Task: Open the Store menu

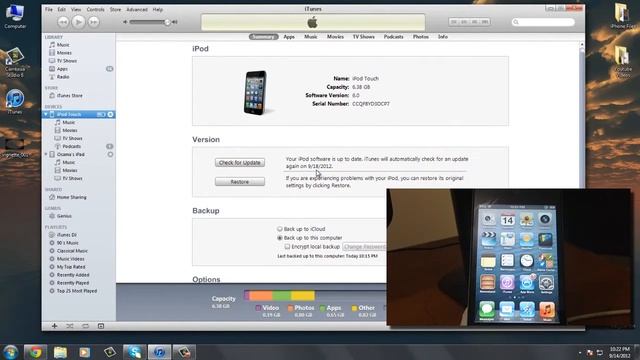Action: pyautogui.click(x=116, y=9)
